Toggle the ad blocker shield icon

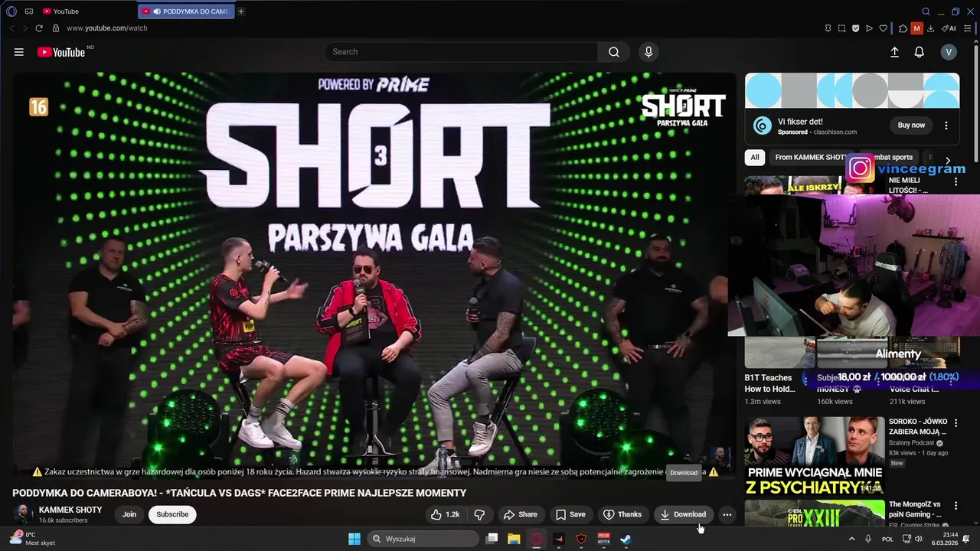click(x=855, y=28)
